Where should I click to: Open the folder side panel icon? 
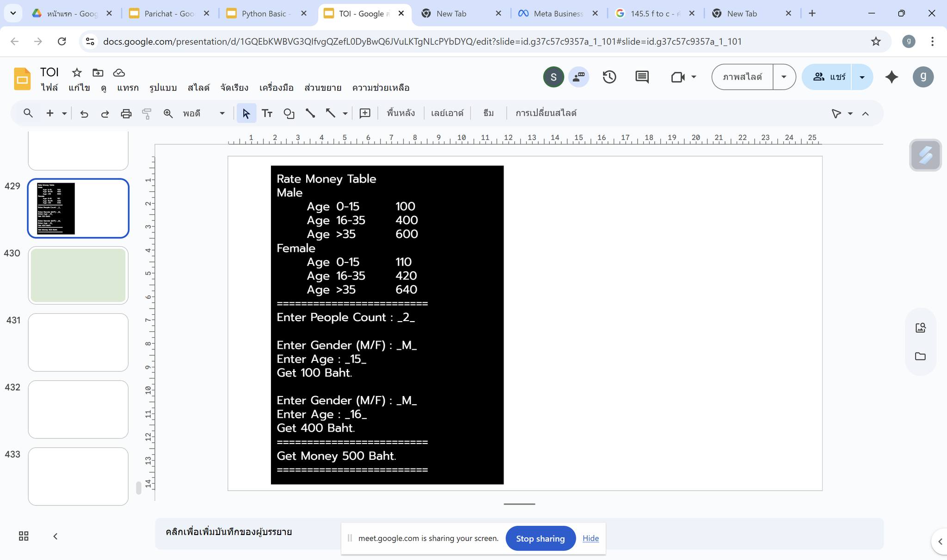920,356
